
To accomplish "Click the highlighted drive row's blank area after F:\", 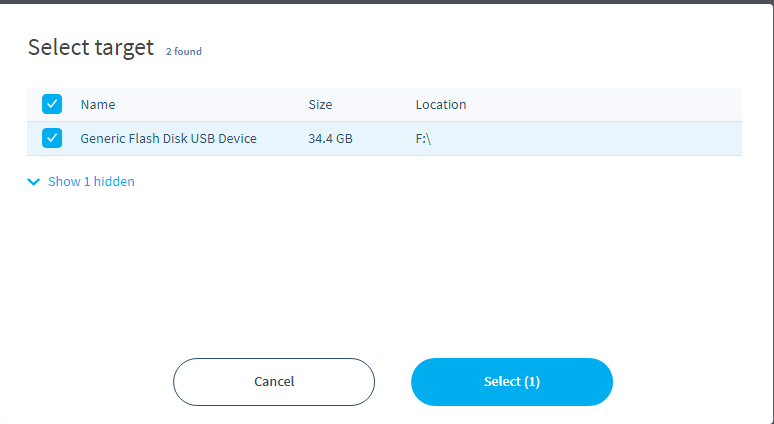I will 587,139.
